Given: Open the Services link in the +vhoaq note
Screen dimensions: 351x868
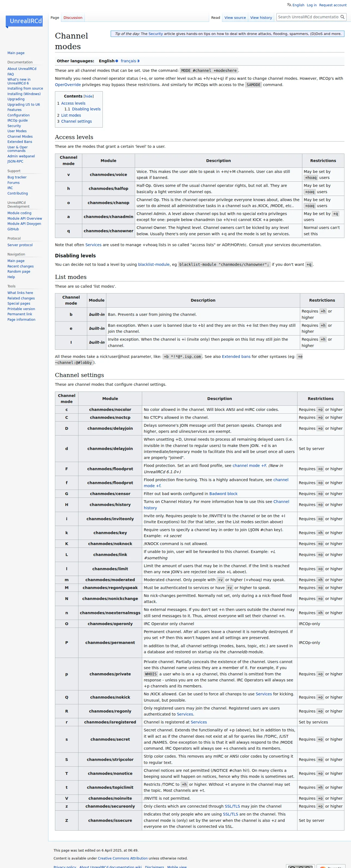Looking at the screenshot, I should click(93, 245).
